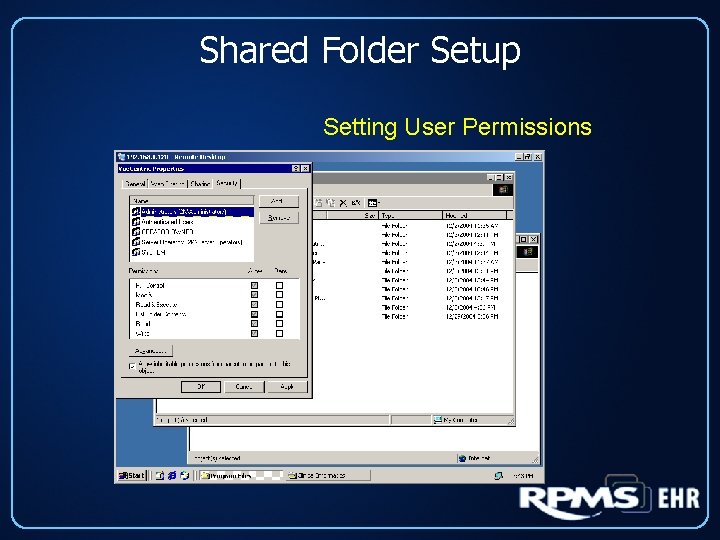Select the Authenticated Users group icon
The width and height of the screenshot is (720, 540).
click(136, 222)
